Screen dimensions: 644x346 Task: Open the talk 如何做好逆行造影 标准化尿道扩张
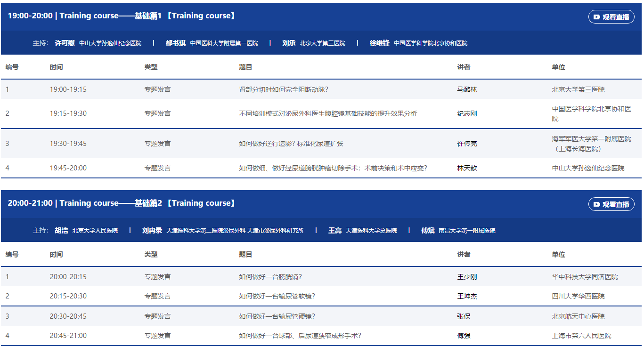pyautogui.click(x=291, y=144)
